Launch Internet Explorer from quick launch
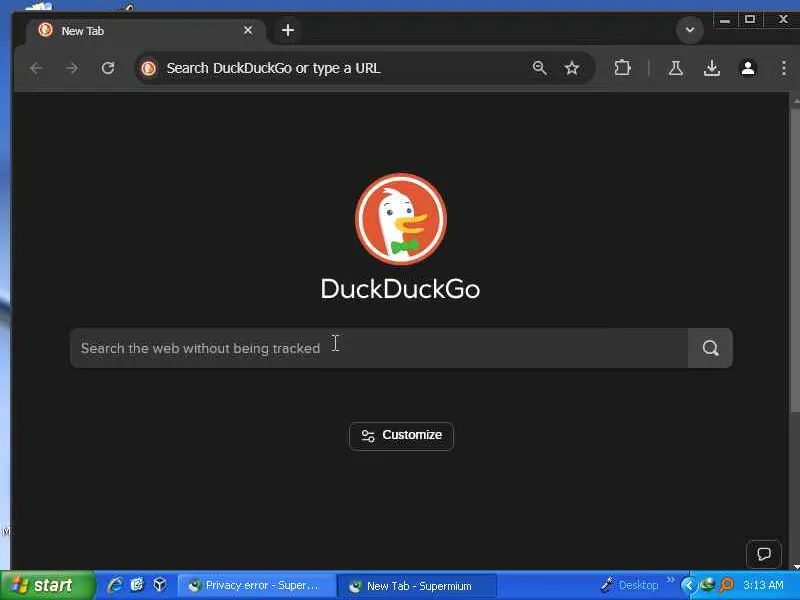The height and width of the screenshot is (600, 800). 115,585
